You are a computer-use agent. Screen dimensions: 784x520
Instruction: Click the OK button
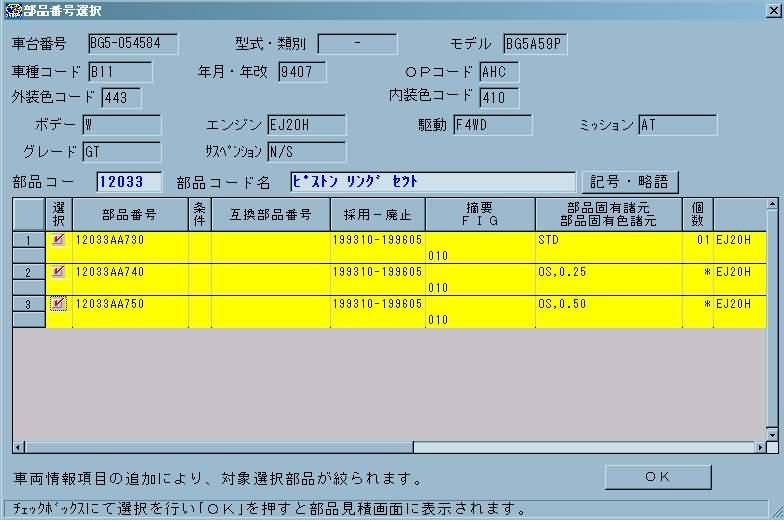point(658,477)
